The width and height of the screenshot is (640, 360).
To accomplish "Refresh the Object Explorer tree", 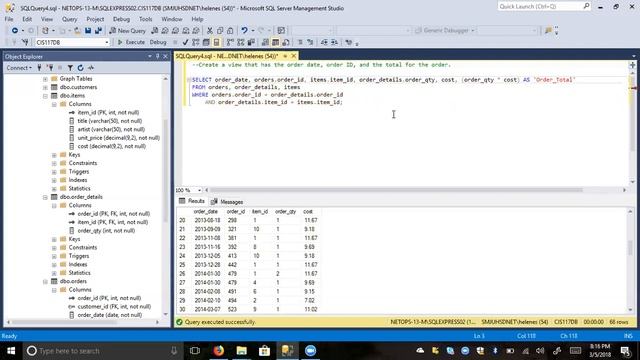I will (80, 68).
